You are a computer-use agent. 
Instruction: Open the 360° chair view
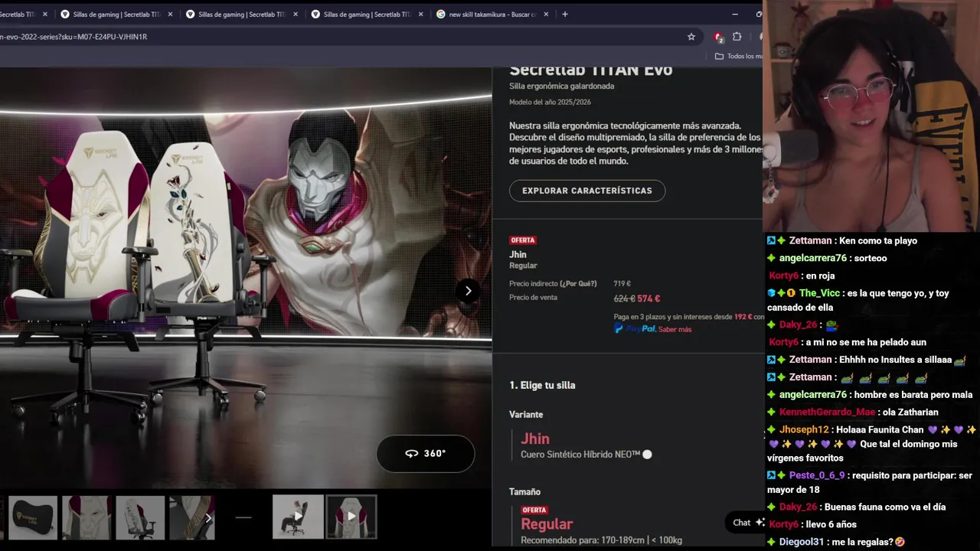click(426, 454)
